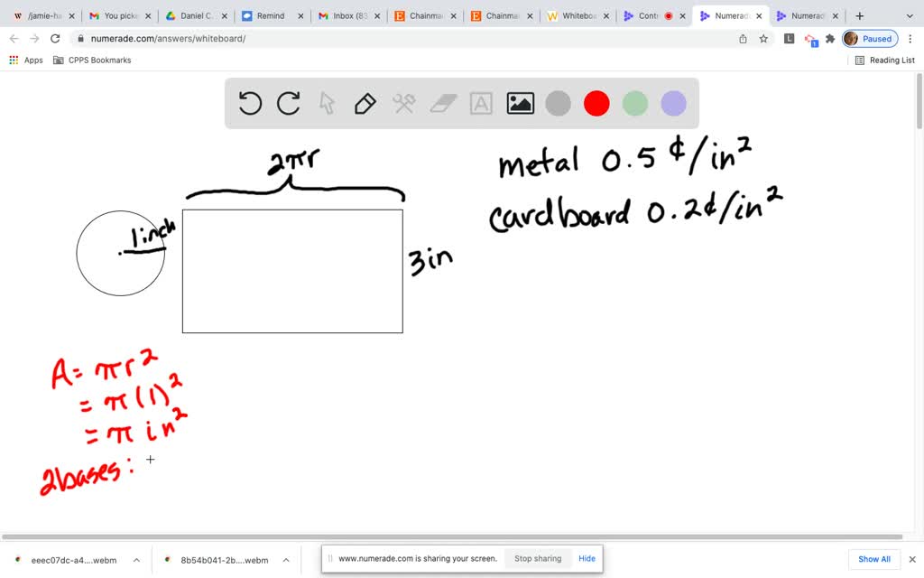
Task: Select the red color swatch
Action: click(x=596, y=103)
